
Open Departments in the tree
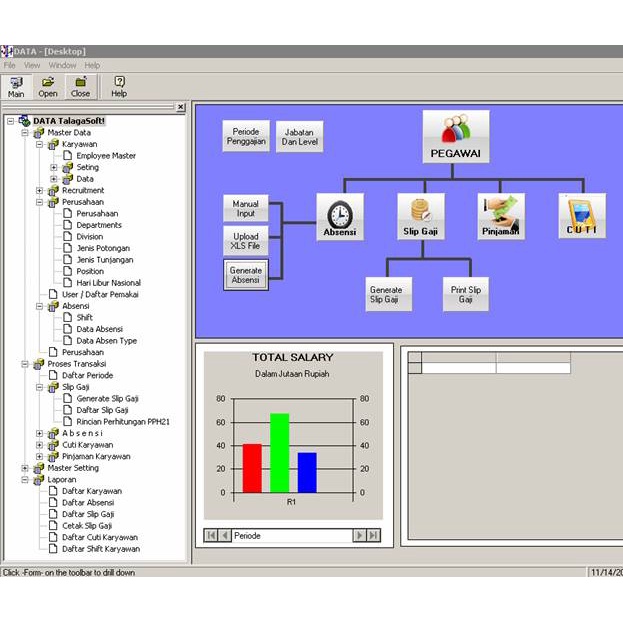[x=99, y=225]
